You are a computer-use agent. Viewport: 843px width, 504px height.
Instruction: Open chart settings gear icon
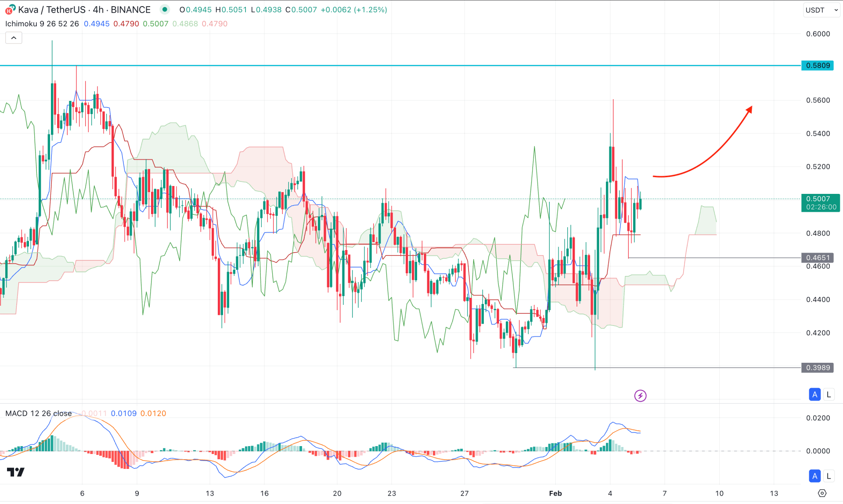click(822, 493)
